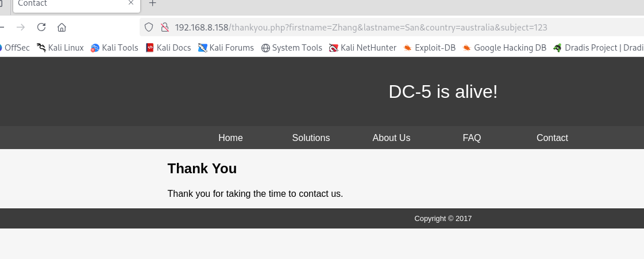644x259 pixels.
Task: Go to the Home page menu
Action: (x=230, y=138)
